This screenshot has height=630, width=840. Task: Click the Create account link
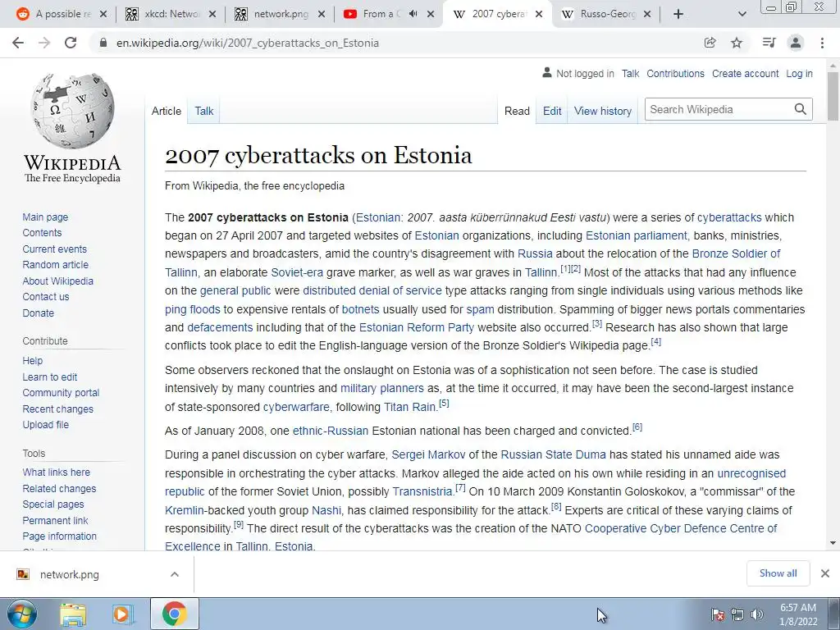click(x=745, y=73)
